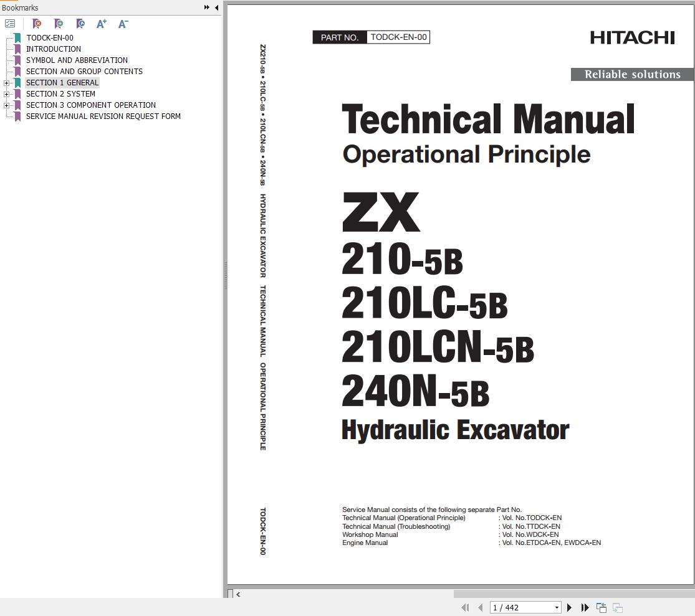Click the add new bookmark icon
This screenshot has height=616, width=695.
click(x=59, y=24)
